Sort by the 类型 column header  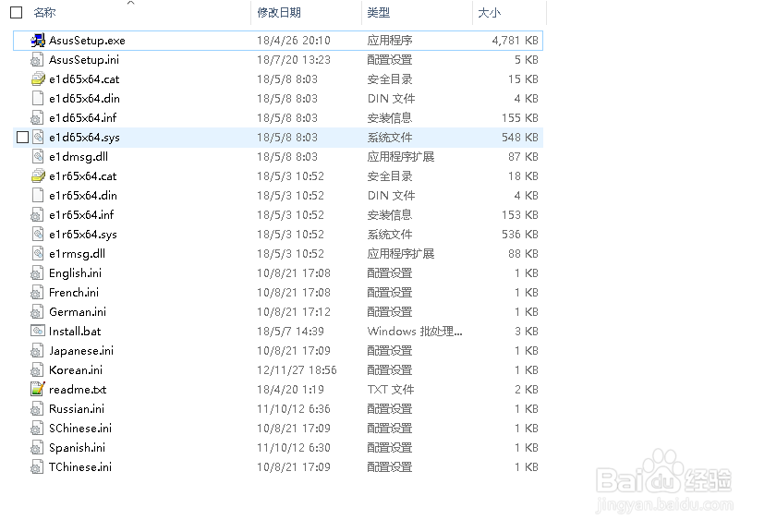379,12
